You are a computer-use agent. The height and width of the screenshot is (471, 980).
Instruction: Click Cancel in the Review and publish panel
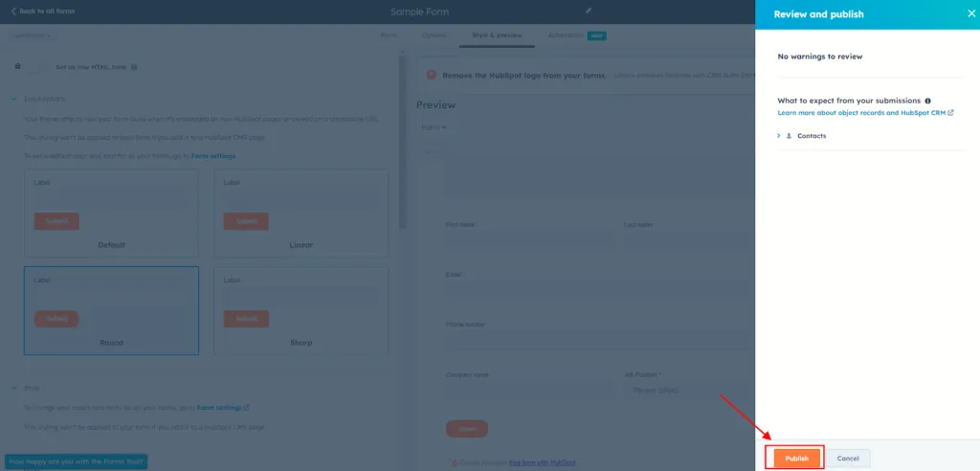[x=848, y=459]
